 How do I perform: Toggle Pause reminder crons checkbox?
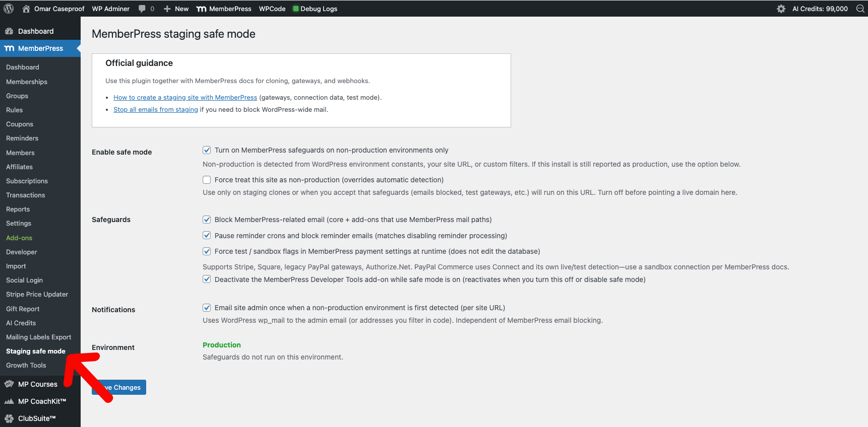pyautogui.click(x=207, y=235)
